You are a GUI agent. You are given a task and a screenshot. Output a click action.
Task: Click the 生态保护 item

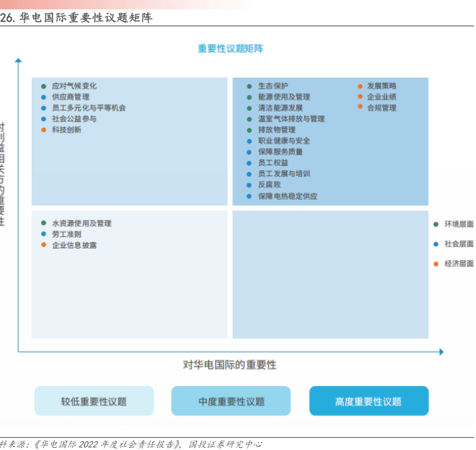coord(273,86)
